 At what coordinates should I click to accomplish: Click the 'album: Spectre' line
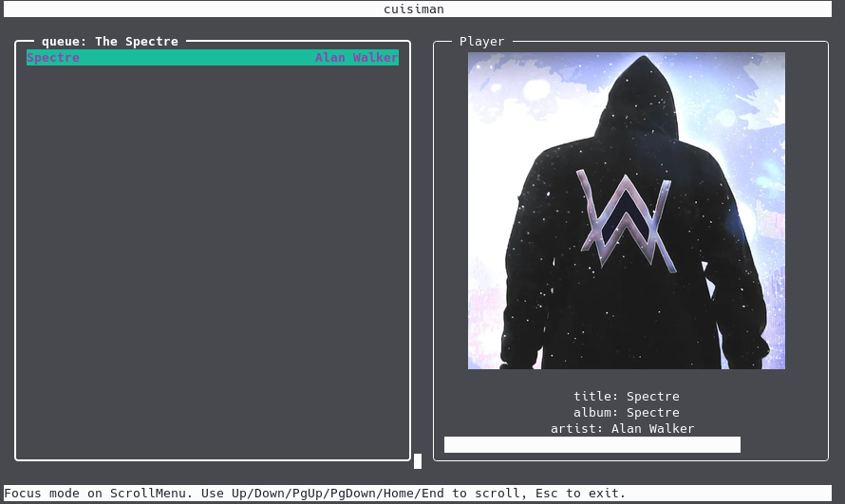tap(627, 413)
